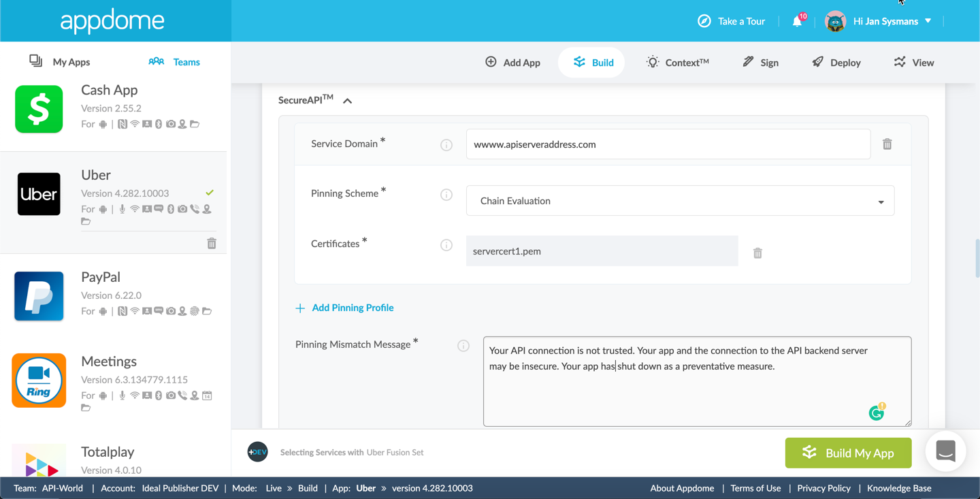
Task: Click the Build My App button
Action: pos(848,452)
